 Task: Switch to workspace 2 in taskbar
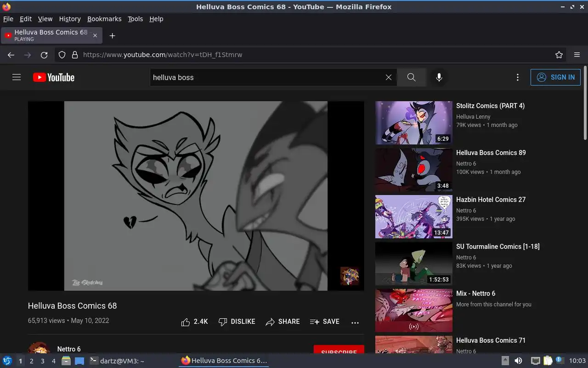pos(31,361)
